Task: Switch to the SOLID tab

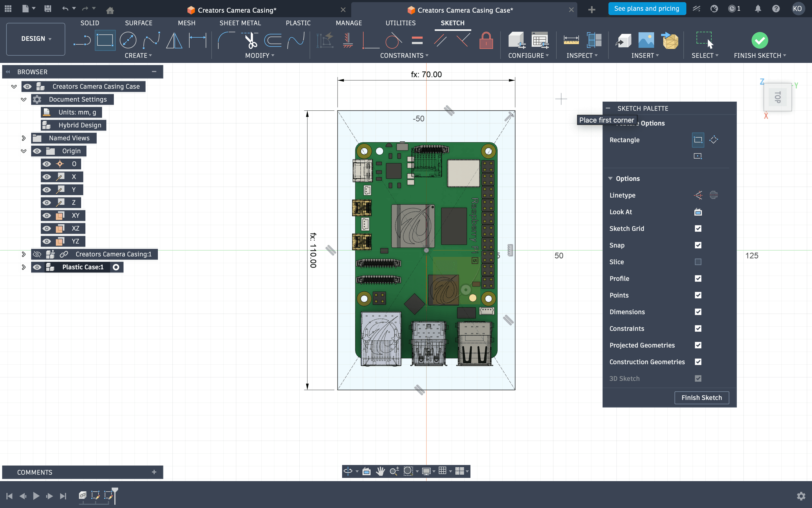Action: point(90,23)
